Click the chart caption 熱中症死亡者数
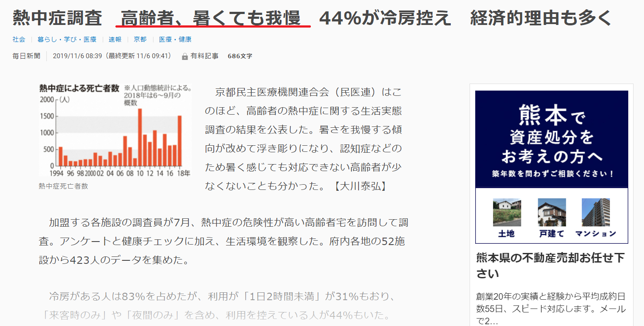The image size is (644, 326). 63,186
